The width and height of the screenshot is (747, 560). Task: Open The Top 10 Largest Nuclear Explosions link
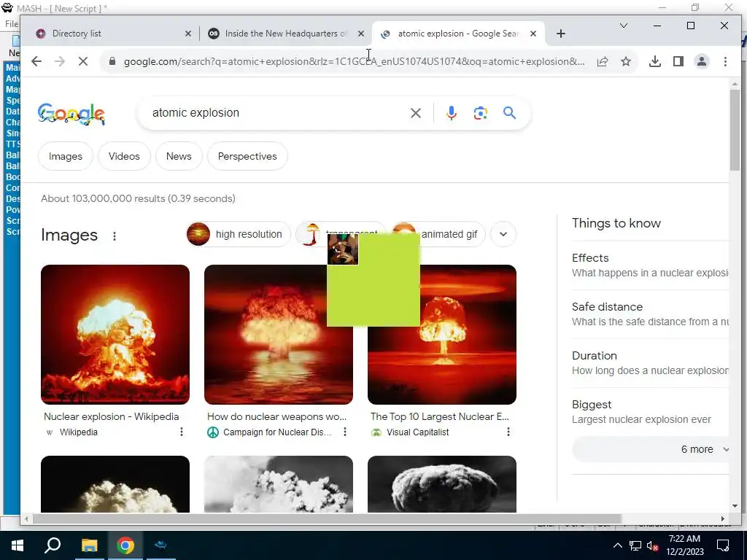point(440,416)
